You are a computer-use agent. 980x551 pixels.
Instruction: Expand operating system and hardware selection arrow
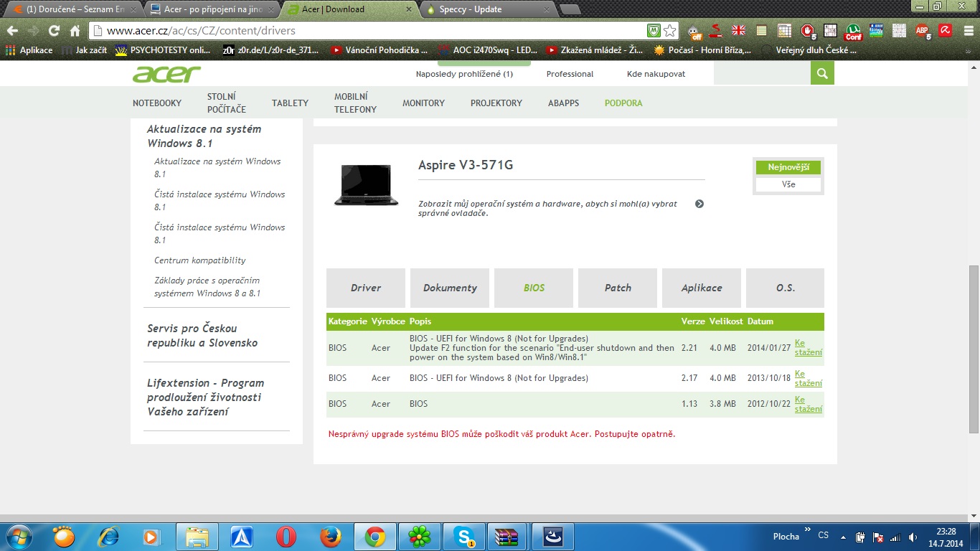(x=699, y=204)
